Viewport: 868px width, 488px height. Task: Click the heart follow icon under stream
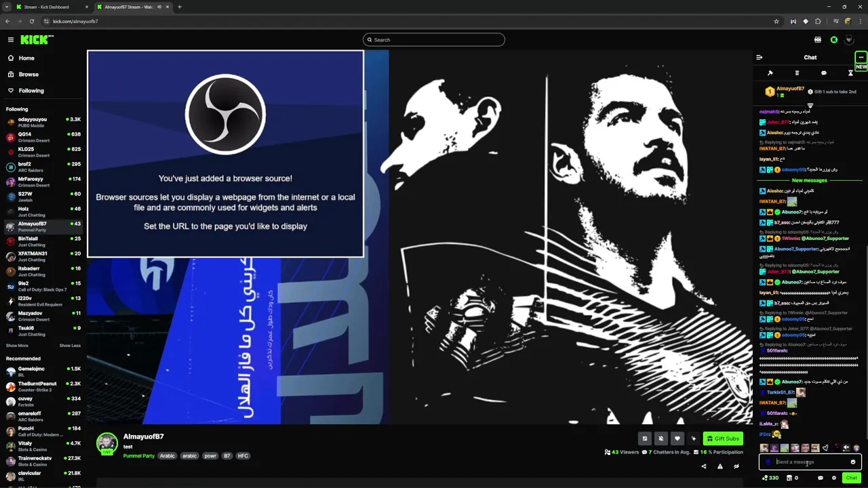click(677, 439)
